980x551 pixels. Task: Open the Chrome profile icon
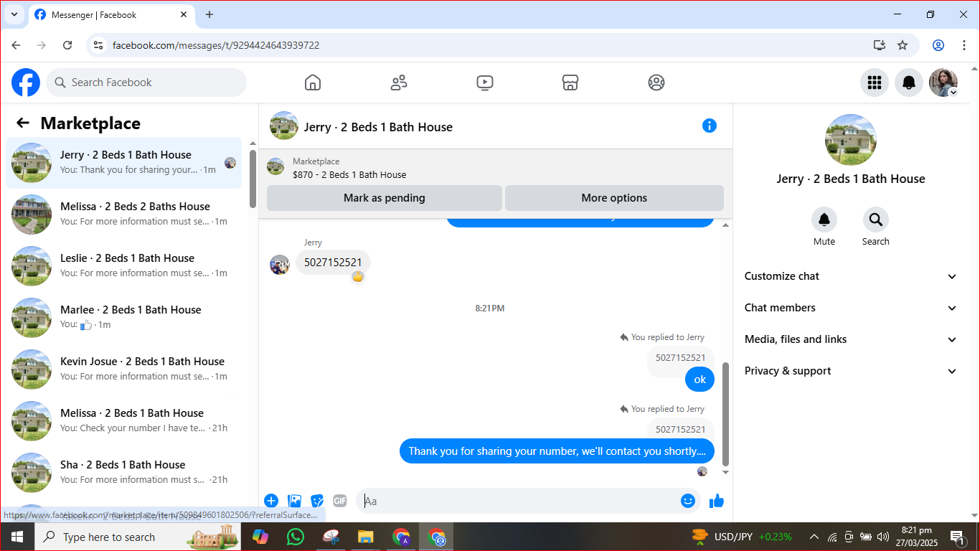click(x=938, y=45)
